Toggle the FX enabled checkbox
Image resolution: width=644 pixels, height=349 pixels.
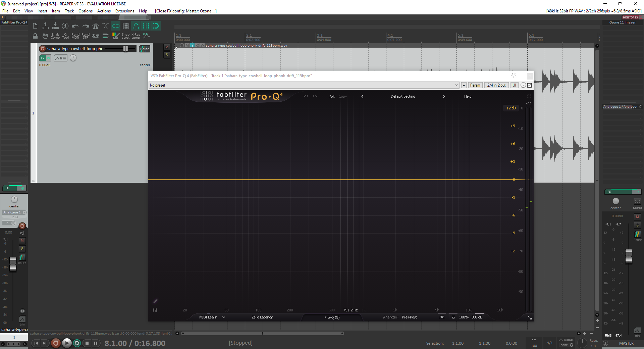click(530, 85)
